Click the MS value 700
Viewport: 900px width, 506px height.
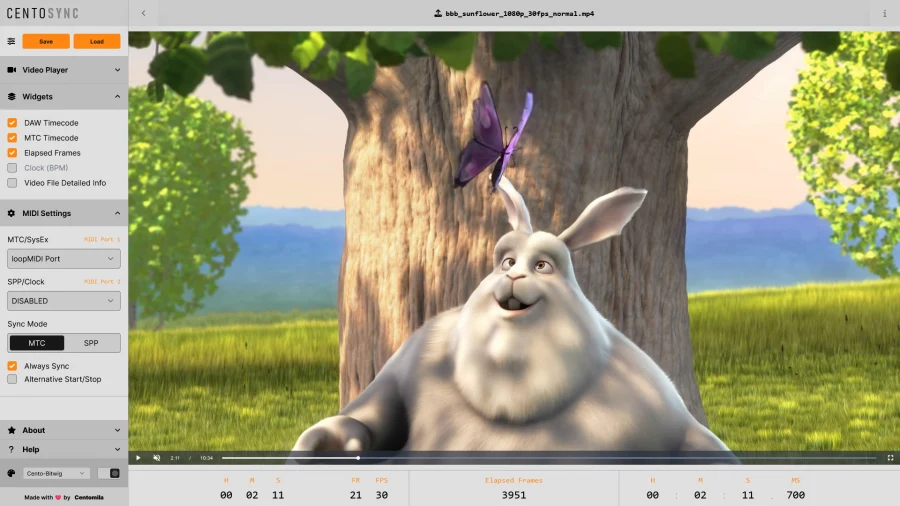[796, 495]
